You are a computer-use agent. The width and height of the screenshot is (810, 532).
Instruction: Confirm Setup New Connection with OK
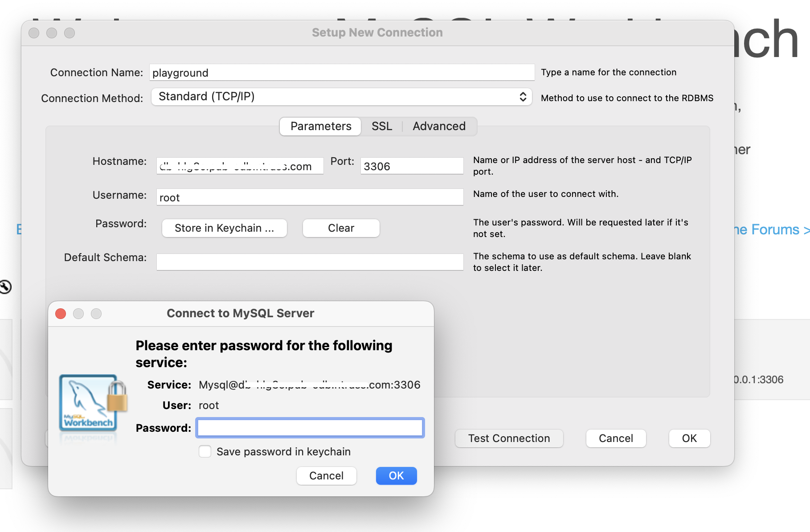coord(689,438)
